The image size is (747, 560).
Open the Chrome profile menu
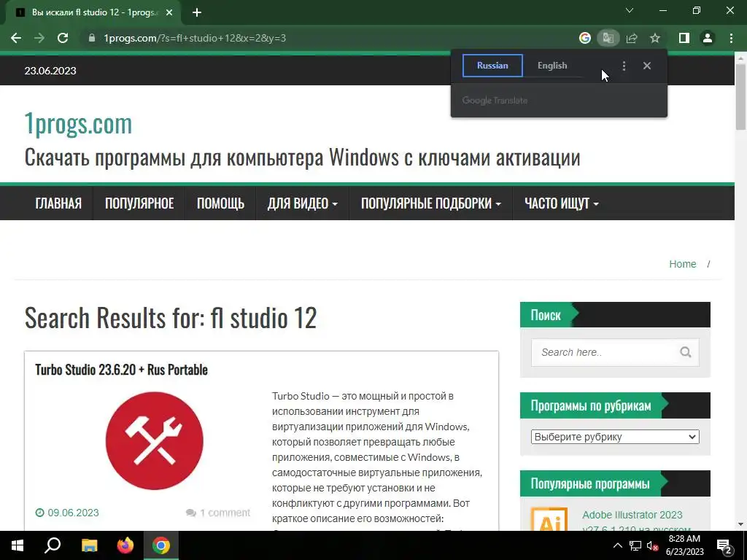coord(708,38)
